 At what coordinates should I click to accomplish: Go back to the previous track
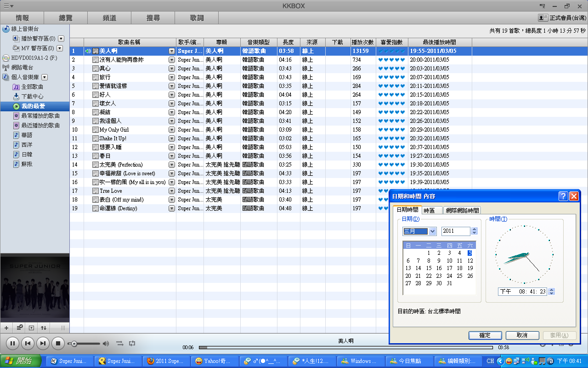28,343
